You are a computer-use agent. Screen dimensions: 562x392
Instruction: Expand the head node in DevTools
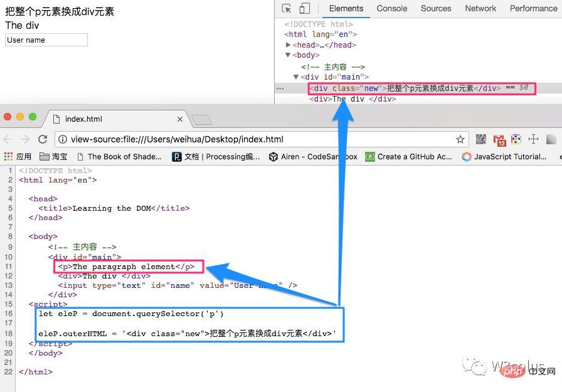point(288,45)
